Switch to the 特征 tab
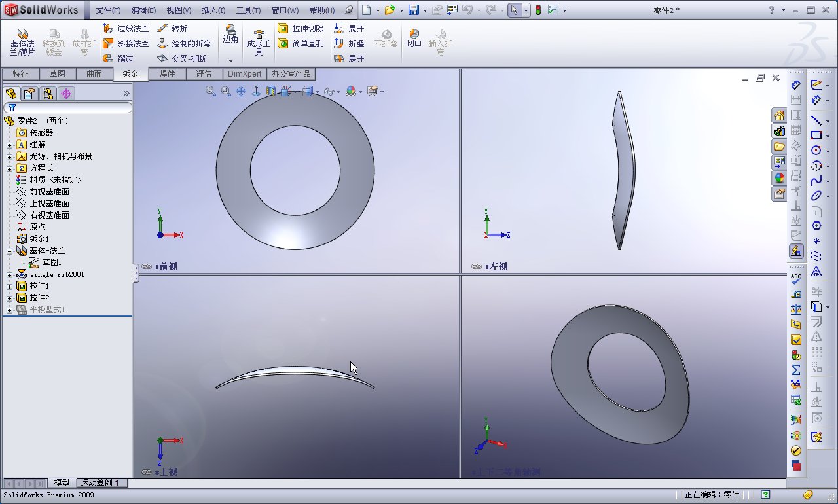The image size is (838, 504). pos(20,74)
